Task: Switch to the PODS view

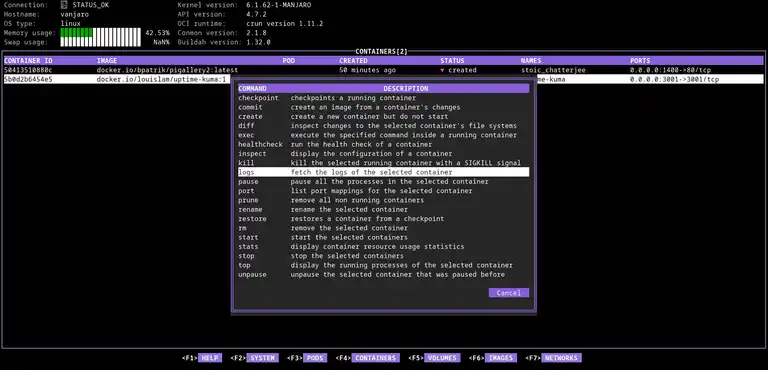Action: 315,358
